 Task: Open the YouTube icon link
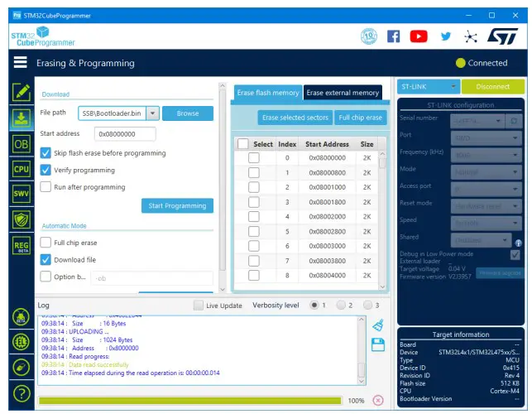[x=419, y=36]
